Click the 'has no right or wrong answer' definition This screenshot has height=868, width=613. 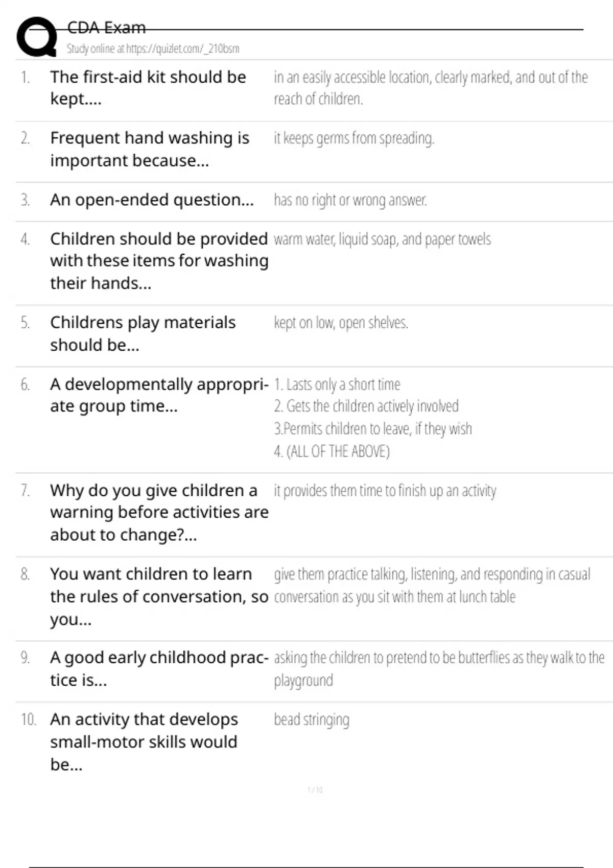[x=350, y=200]
